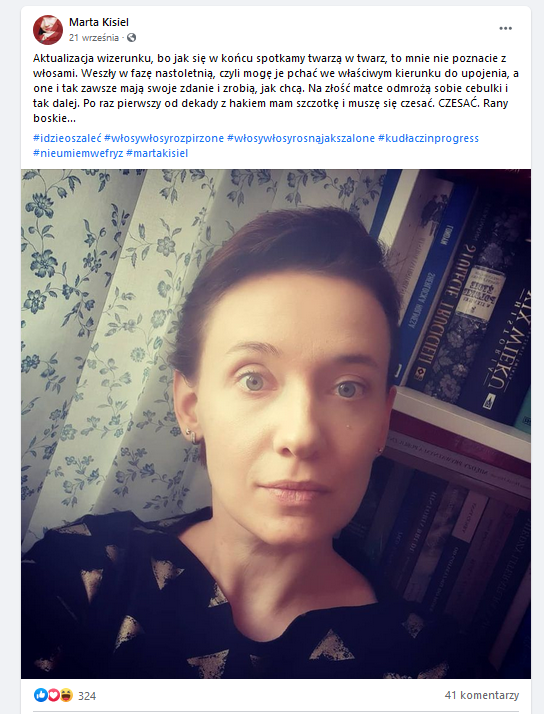This screenshot has height=714, width=544.
Task: Open hashtag #włosywłosyrosnajakszalone
Action: [x=301, y=138]
